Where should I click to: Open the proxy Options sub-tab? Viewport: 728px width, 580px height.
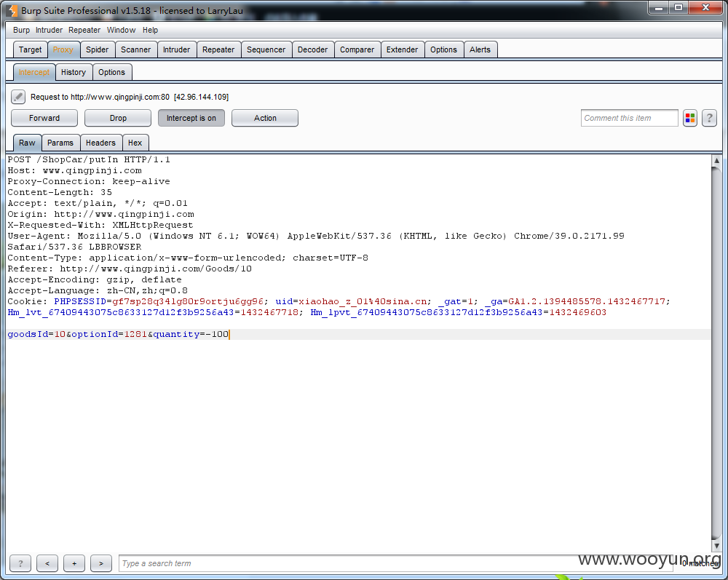pos(111,72)
